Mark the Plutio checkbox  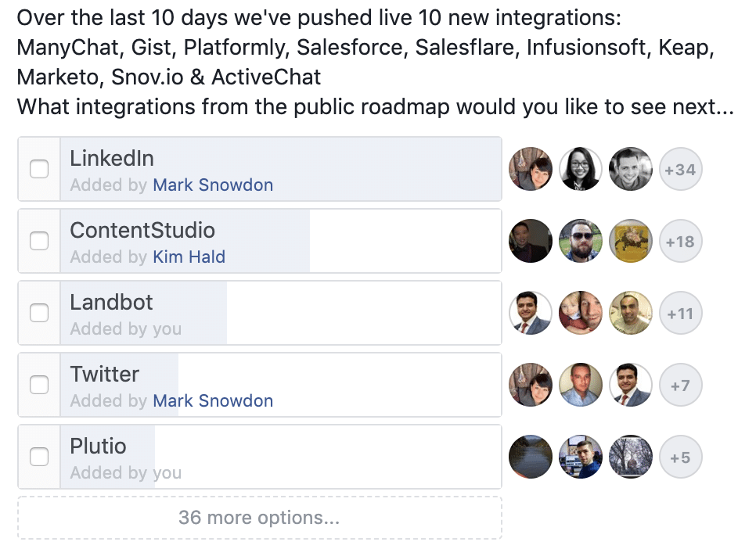pos(39,457)
